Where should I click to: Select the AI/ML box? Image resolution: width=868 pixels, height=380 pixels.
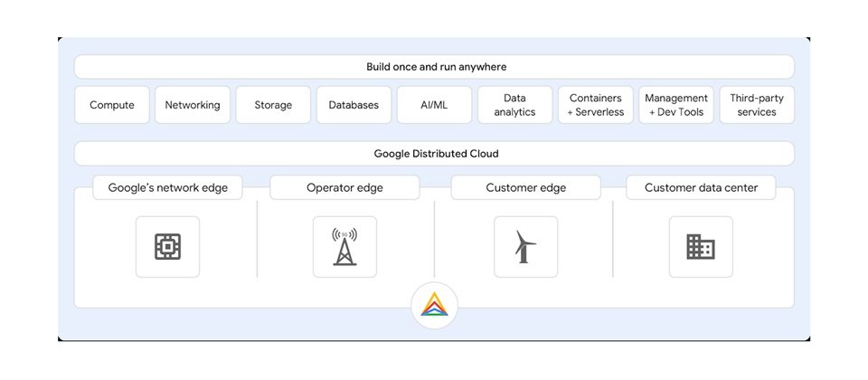coord(435,105)
